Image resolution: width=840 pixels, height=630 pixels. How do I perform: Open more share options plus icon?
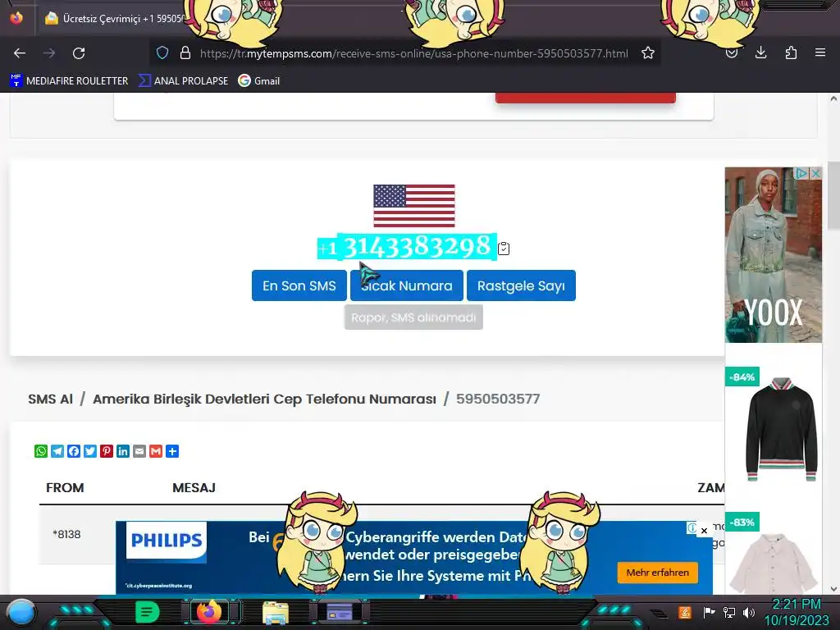[172, 451]
